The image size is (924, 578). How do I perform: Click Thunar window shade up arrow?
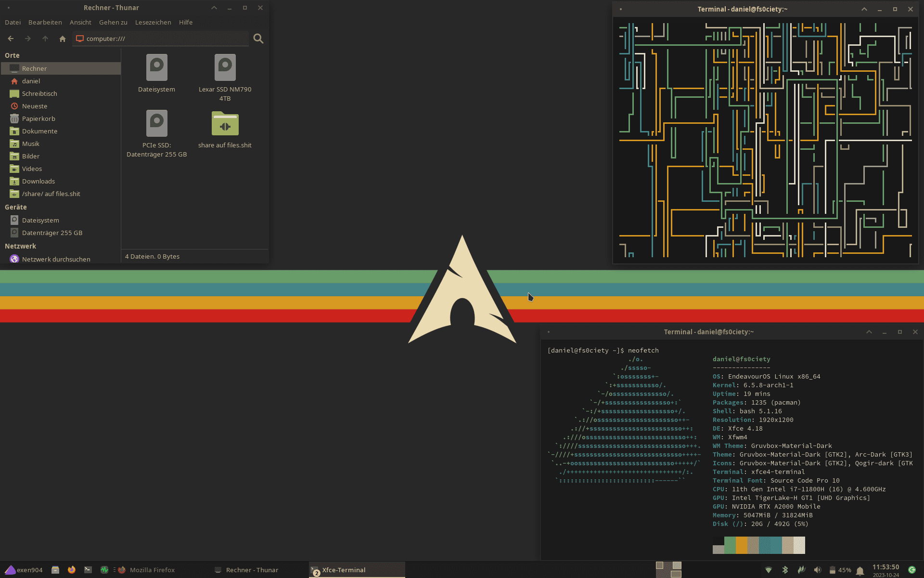(214, 8)
